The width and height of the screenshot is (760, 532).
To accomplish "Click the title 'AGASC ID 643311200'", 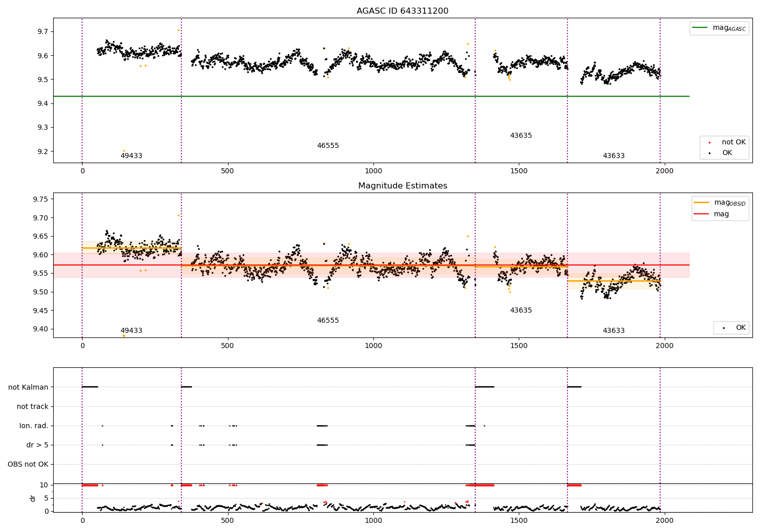I will pos(402,11).
